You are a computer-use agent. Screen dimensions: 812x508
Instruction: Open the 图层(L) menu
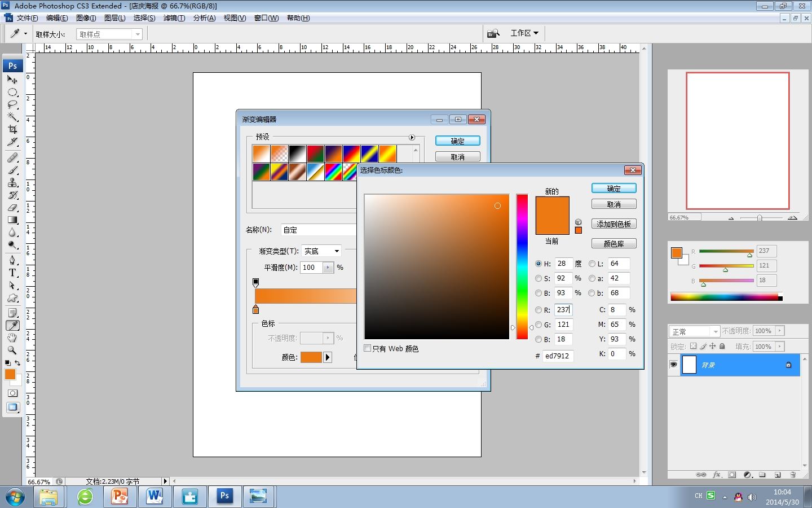115,18
